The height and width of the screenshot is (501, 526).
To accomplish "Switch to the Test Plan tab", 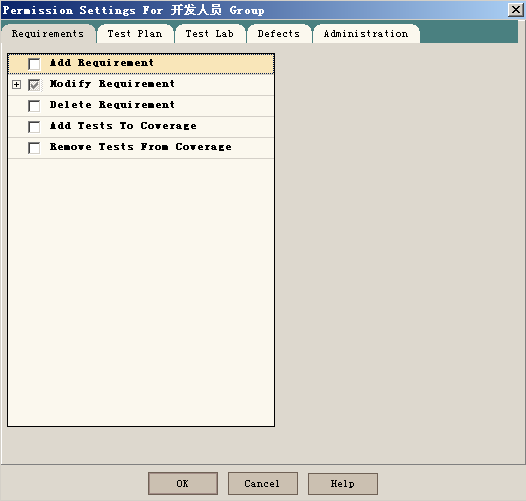I will (x=135, y=34).
